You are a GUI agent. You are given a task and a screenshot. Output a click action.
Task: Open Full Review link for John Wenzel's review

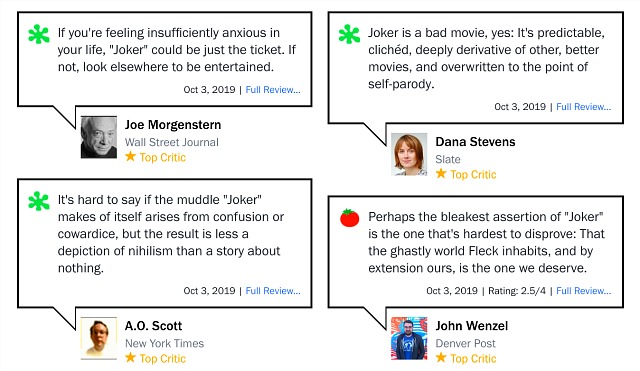tap(584, 291)
